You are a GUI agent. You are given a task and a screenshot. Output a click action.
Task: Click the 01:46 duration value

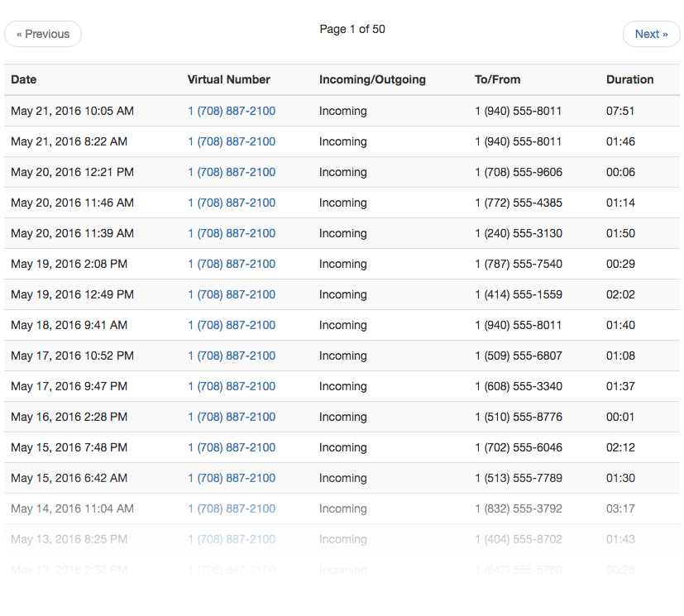620,141
